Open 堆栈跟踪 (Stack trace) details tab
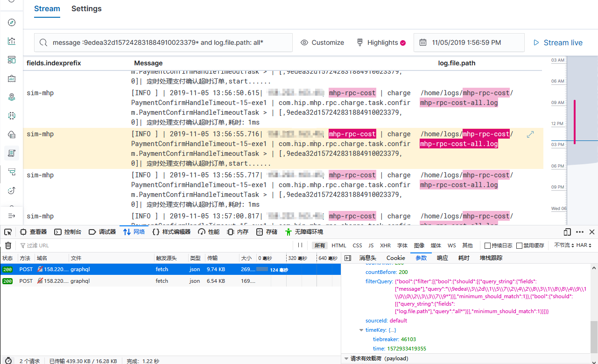The image size is (598, 364). point(491,258)
